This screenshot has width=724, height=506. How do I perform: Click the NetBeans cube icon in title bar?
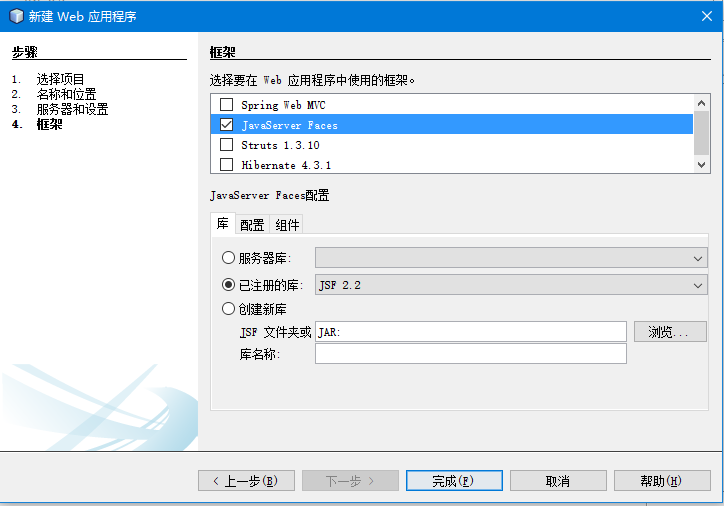15,16
